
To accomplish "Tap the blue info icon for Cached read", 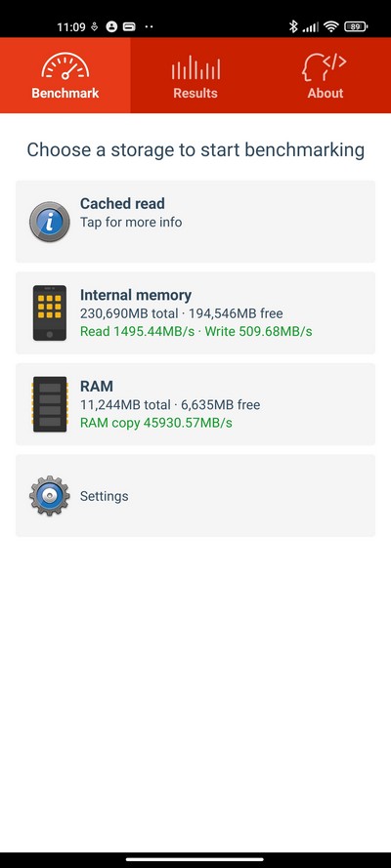I will click(50, 222).
